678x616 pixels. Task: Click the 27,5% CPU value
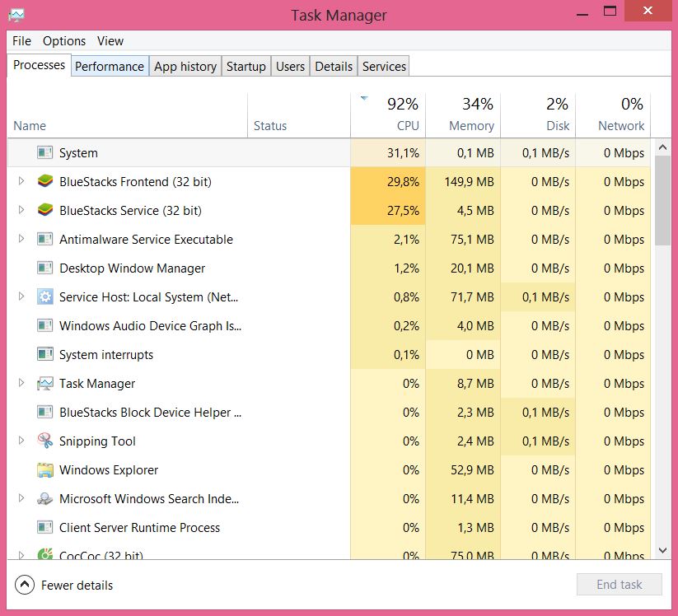coord(403,211)
